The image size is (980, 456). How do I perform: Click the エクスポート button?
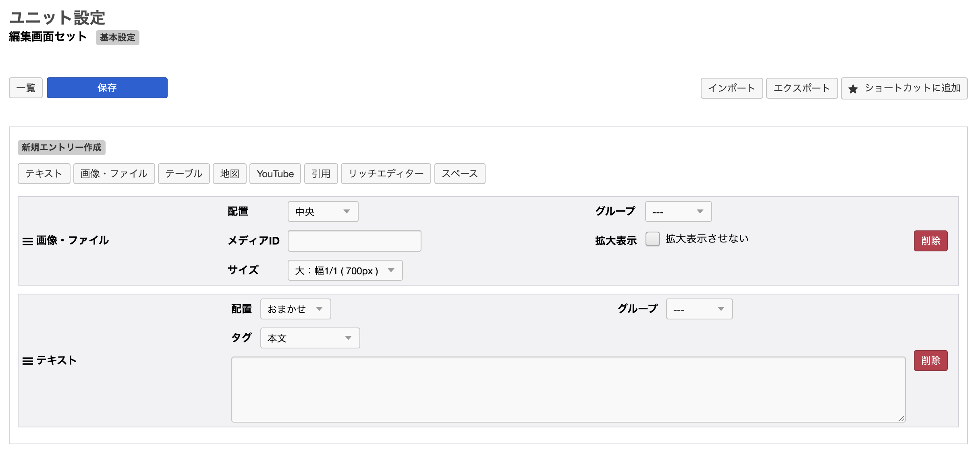tap(801, 88)
